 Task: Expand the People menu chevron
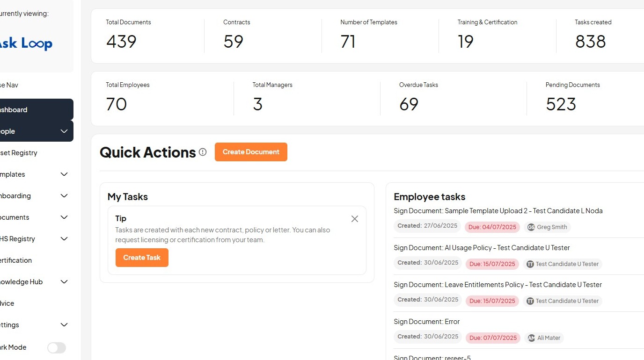coord(64,131)
